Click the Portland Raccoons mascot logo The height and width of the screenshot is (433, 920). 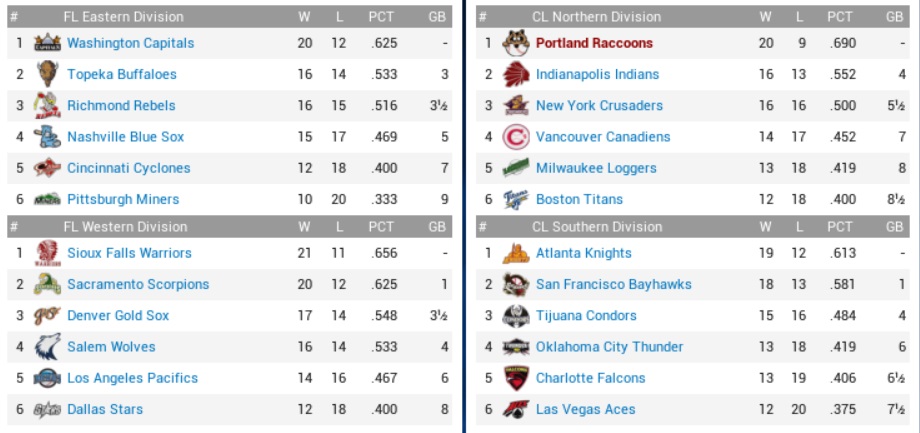pyautogui.click(x=515, y=43)
